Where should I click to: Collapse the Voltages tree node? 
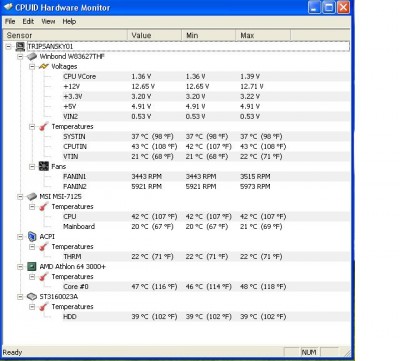pos(32,67)
